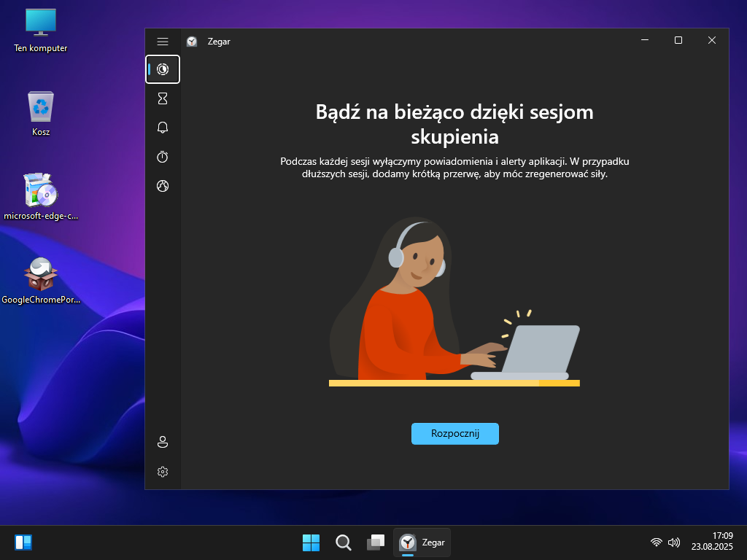Click the account sign-in icon
This screenshot has width=747, height=560.
[x=163, y=442]
